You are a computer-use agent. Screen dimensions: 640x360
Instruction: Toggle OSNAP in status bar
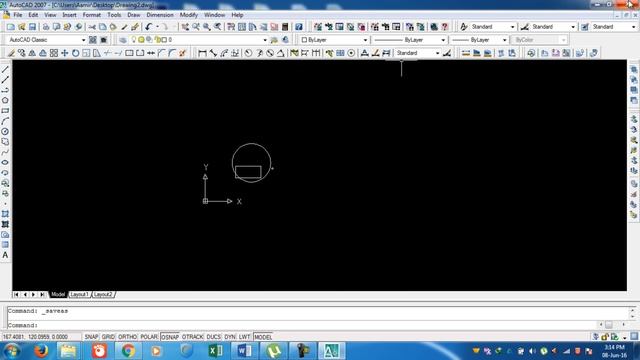[x=170, y=337]
